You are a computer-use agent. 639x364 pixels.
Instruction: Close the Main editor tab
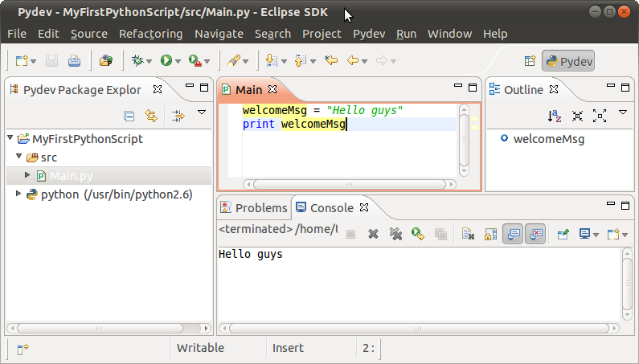(272, 89)
